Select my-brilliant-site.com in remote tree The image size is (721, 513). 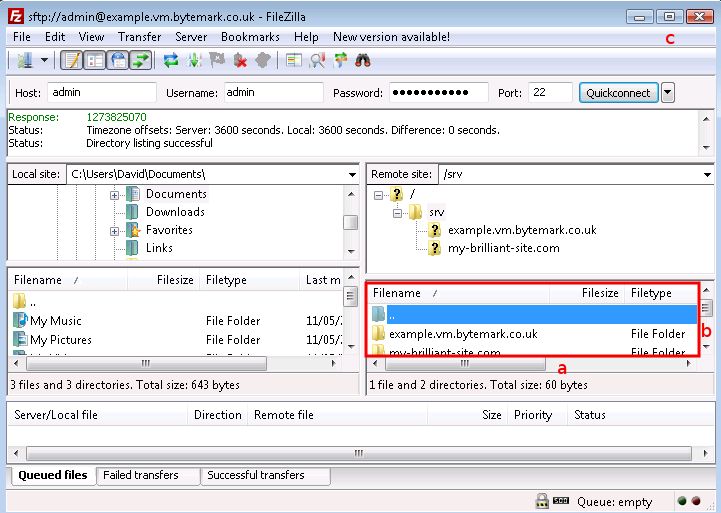(x=504, y=248)
